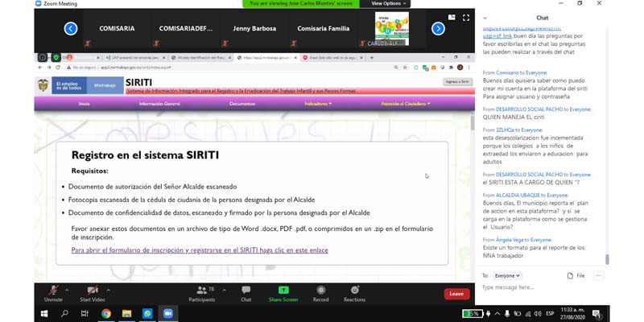Start recording with Record button

[320, 294]
